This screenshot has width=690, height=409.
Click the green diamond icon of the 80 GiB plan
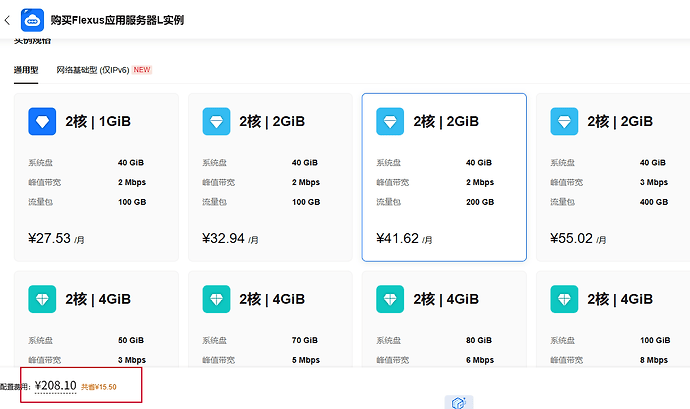390,299
